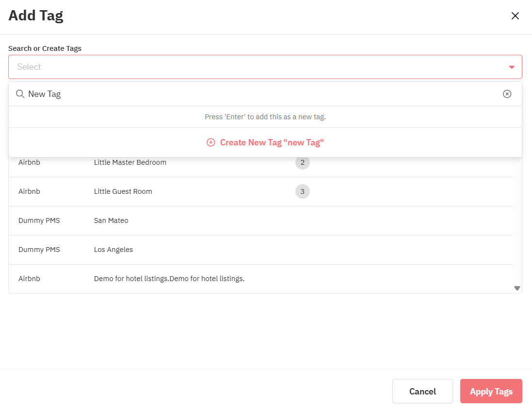Click the Cancel button
The height and width of the screenshot is (409, 532).
pos(422,391)
